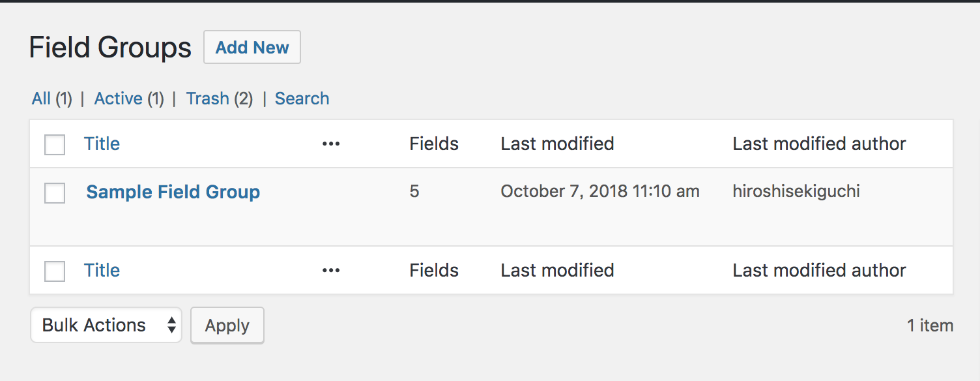980x381 pixels.
Task: Sort by Title in the header row
Action: click(x=102, y=144)
